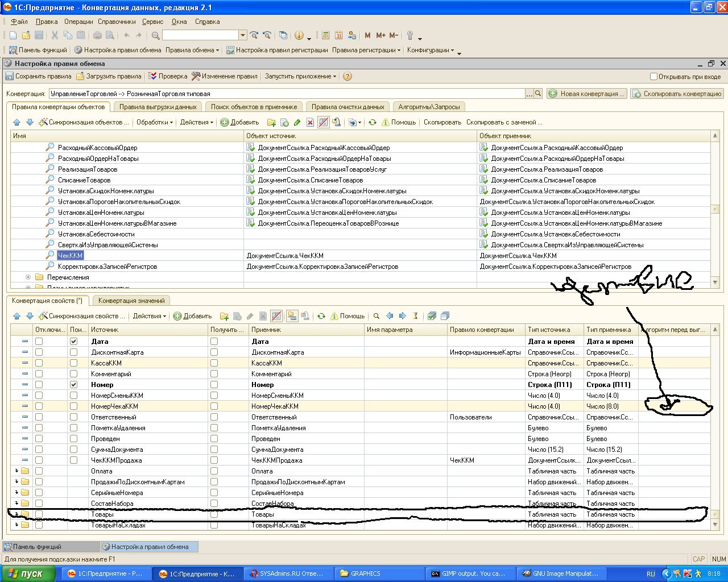Click Изменение правил button
Image resolution: width=728 pixels, height=582 pixels.
tap(225, 76)
